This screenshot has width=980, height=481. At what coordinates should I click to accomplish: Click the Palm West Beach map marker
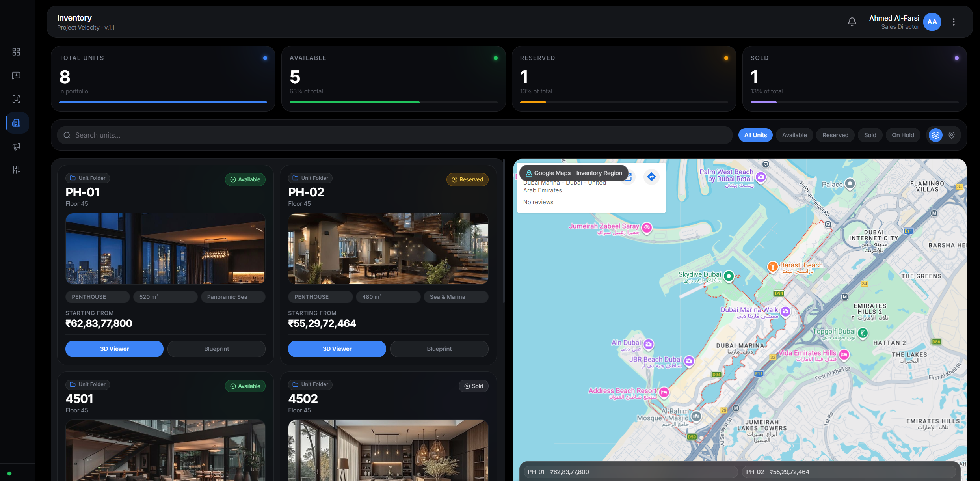pyautogui.click(x=761, y=177)
